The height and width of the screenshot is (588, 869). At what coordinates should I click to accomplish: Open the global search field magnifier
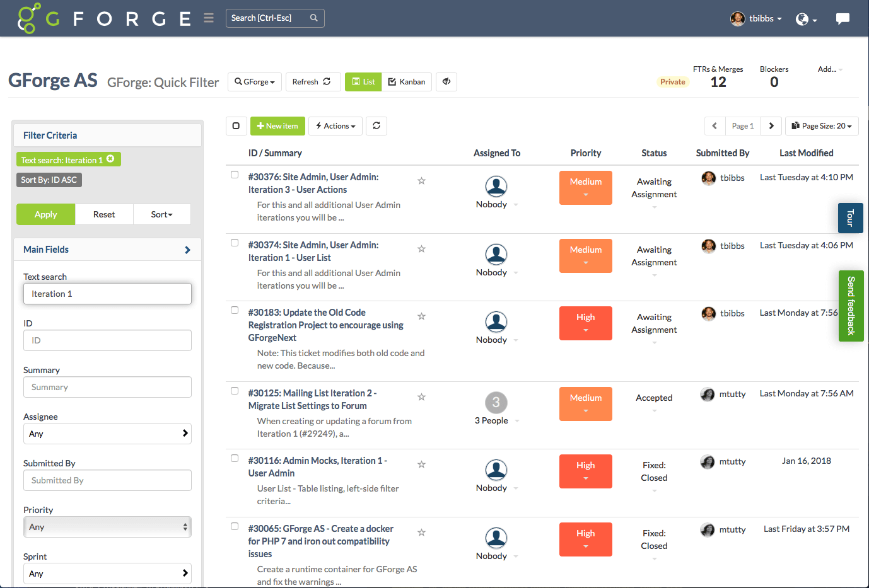pyautogui.click(x=313, y=18)
